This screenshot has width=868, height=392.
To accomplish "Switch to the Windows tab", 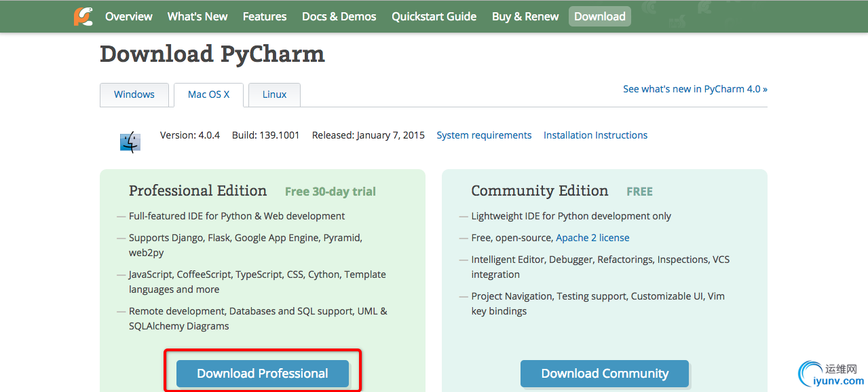I will tap(134, 94).
